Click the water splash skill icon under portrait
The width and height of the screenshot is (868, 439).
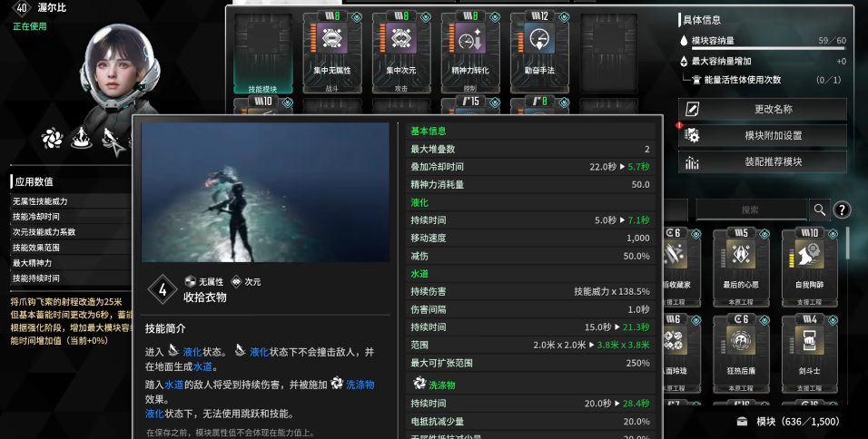pos(82,138)
